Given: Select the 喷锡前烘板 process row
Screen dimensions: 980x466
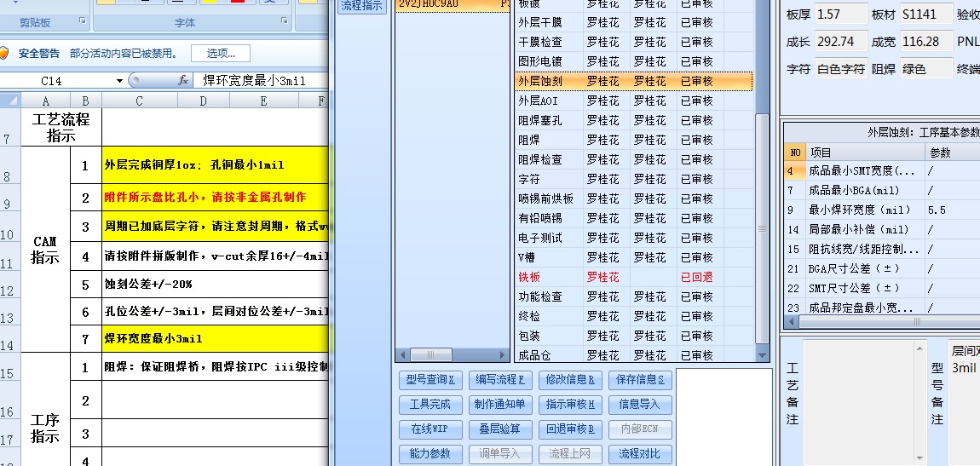Looking at the screenshot, I should click(634, 198).
